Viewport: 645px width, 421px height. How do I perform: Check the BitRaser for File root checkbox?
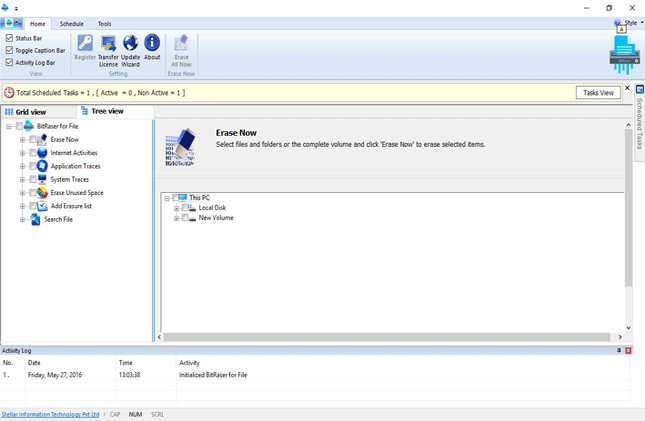coord(19,126)
